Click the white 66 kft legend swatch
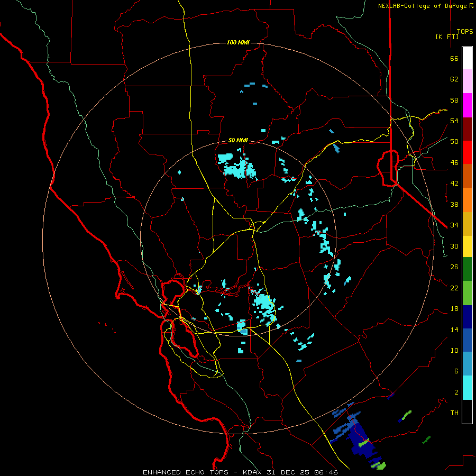The width and height of the screenshot is (476, 476). point(467,58)
